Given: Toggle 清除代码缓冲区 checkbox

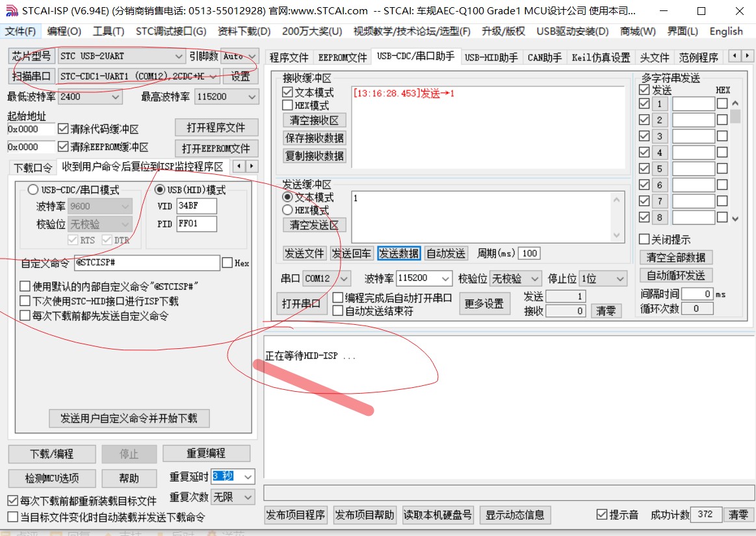Looking at the screenshot, I should point(62,129).
